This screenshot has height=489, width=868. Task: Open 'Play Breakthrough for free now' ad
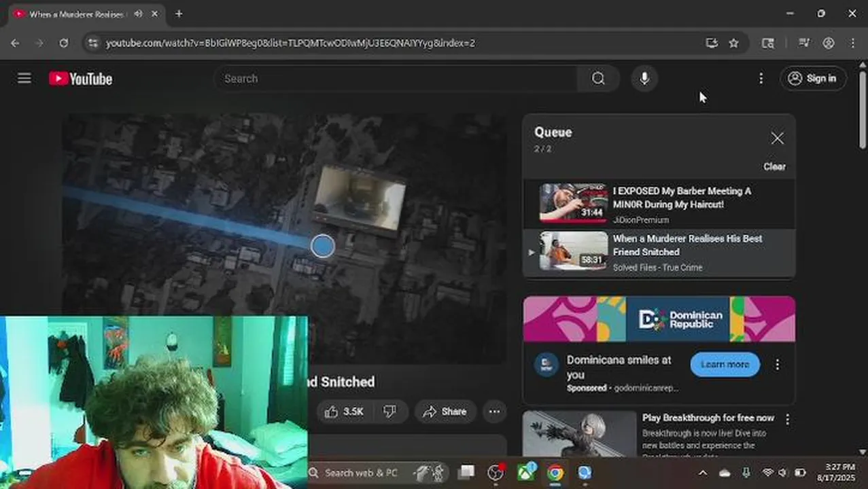(x=708, y=418)
